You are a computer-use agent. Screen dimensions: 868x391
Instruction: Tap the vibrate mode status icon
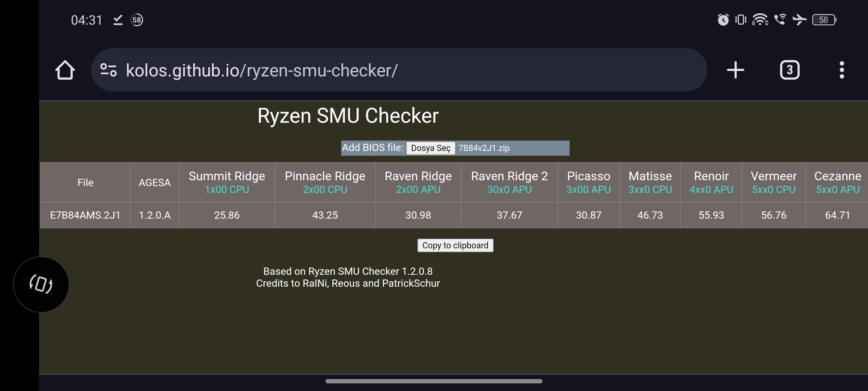point(740,20)
